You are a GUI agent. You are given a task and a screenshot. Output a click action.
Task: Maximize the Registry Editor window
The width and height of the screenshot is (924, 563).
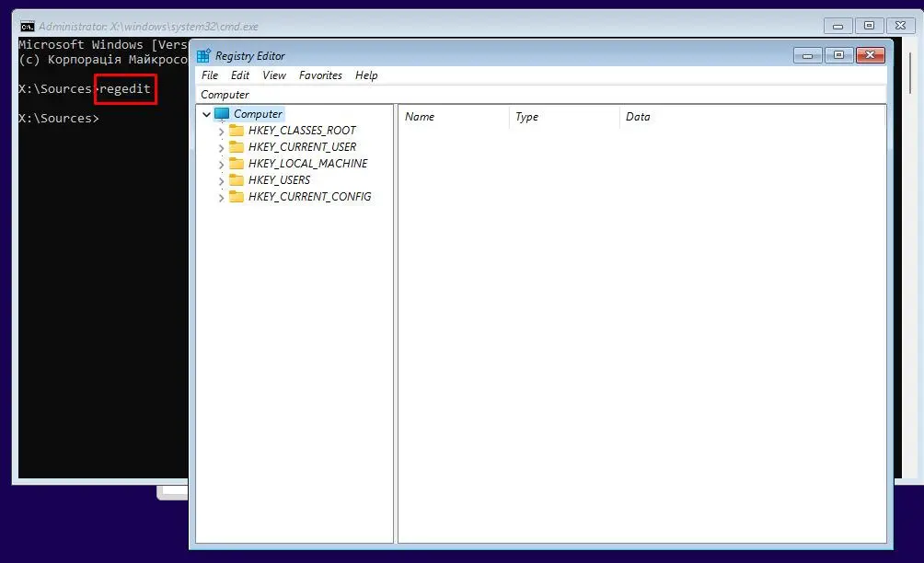tap(838, 55)
